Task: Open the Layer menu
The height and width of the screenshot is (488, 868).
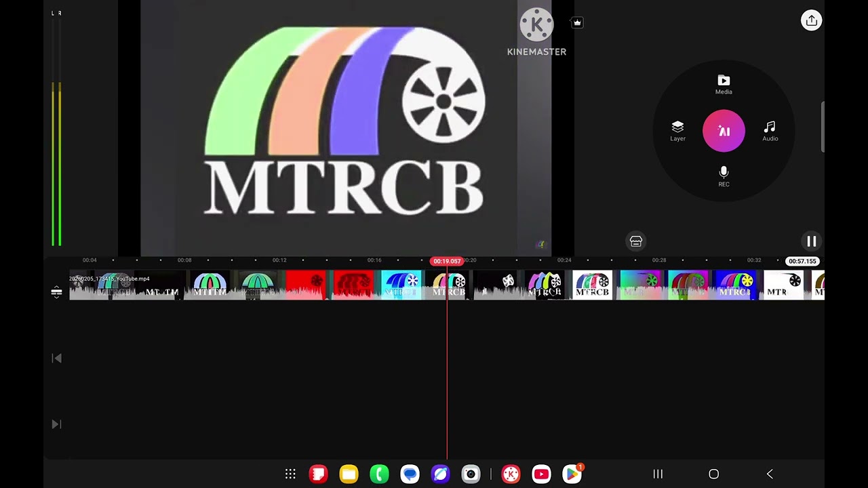Action: click(677, 131)
